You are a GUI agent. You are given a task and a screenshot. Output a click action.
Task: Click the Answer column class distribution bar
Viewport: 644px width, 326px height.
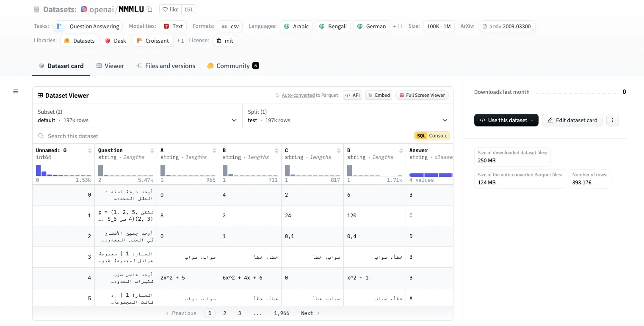[x=429, y=175]
